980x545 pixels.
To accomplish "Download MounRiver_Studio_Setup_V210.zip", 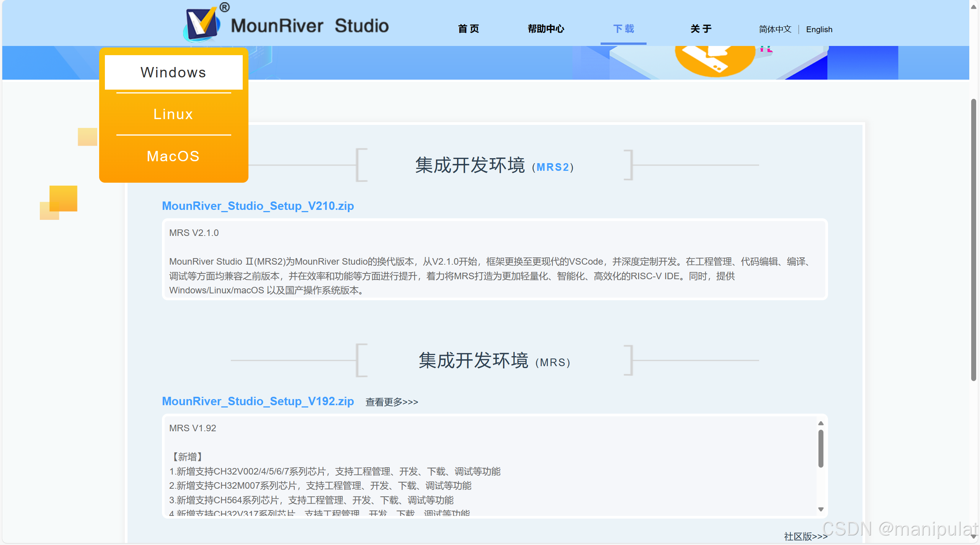I will point(258,206).
